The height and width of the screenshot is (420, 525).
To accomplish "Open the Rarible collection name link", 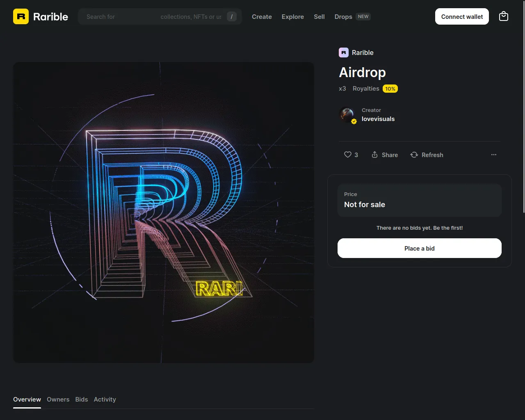I will pos(363,52).
